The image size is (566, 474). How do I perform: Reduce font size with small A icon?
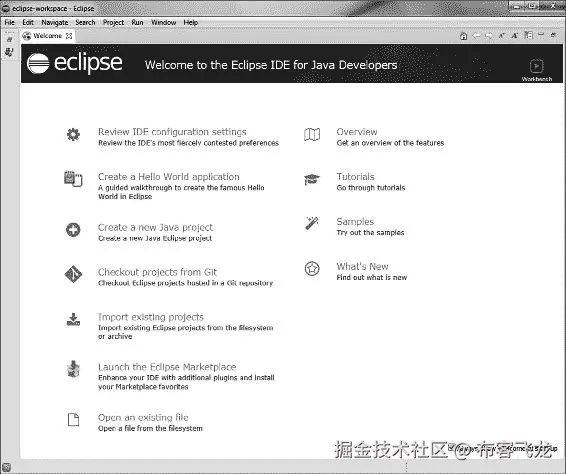[x=501, y=35]
